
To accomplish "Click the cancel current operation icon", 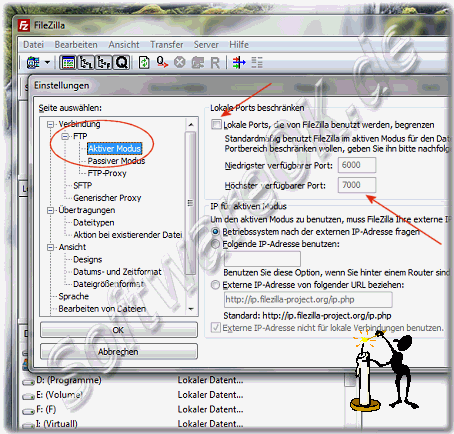I will pos(180,62).
